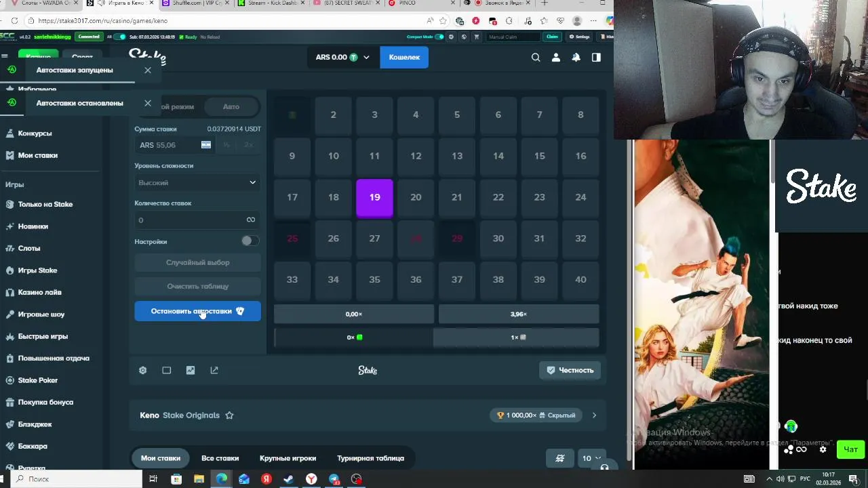Open Windows notification center icon

[x=854, y=479]
